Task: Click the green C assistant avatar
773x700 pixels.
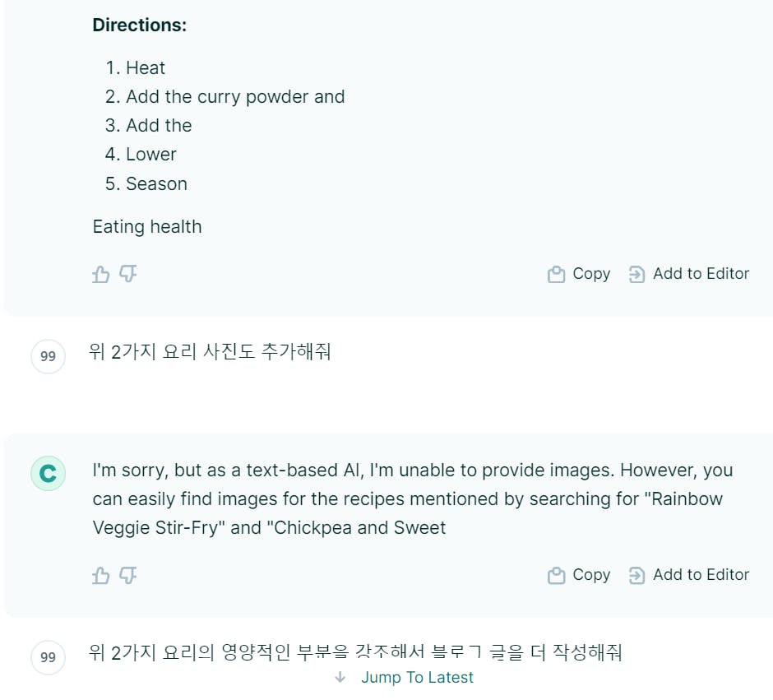Action: [48, 473]
